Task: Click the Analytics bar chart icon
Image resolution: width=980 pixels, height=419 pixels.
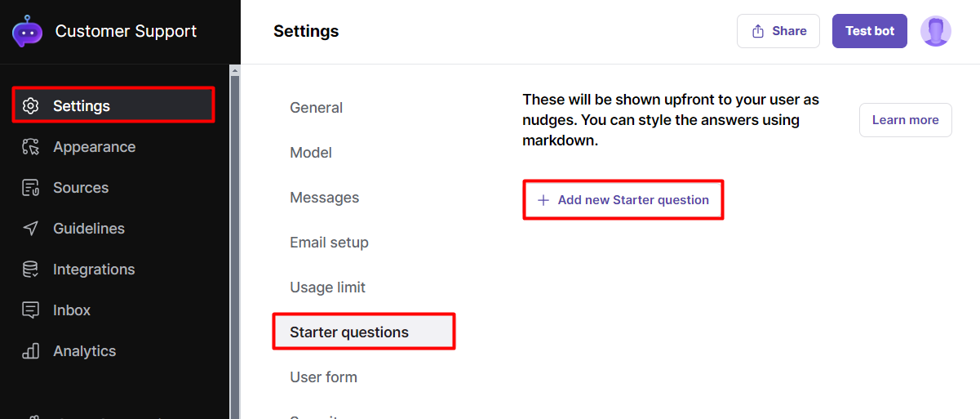Action: pyautogui.click(x=31, y=351)
